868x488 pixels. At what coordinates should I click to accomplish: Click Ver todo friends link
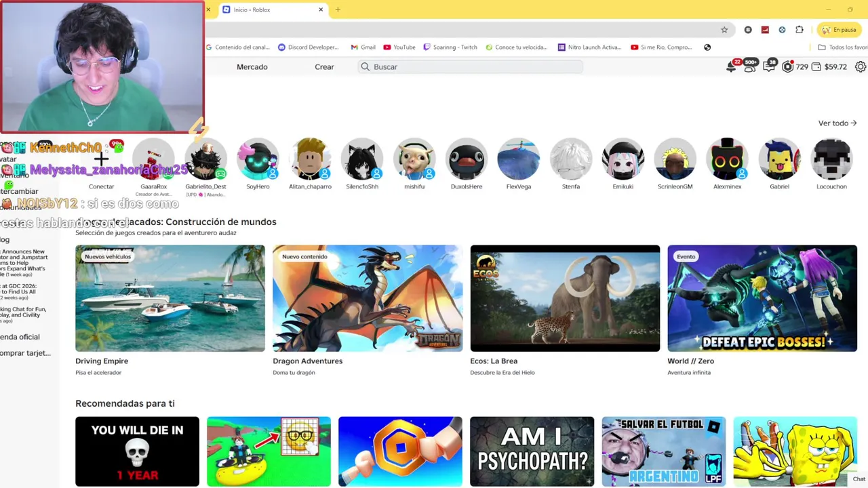pos(837,123)
